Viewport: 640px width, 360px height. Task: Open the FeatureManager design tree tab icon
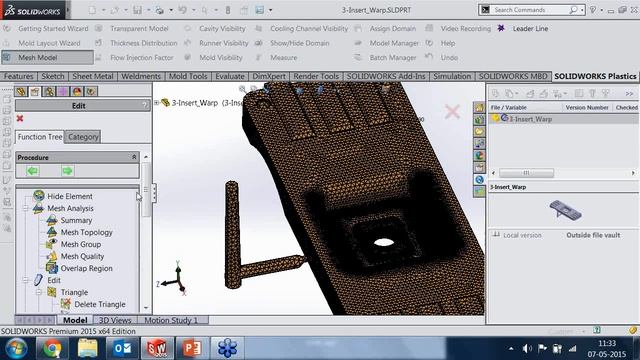pyautogui.click(x=21, y=91)
